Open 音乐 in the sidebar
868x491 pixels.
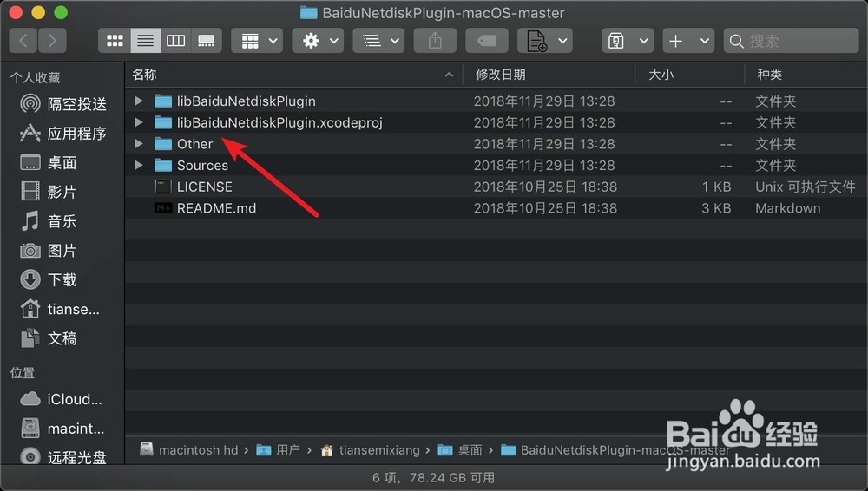[x=48, y=221]
